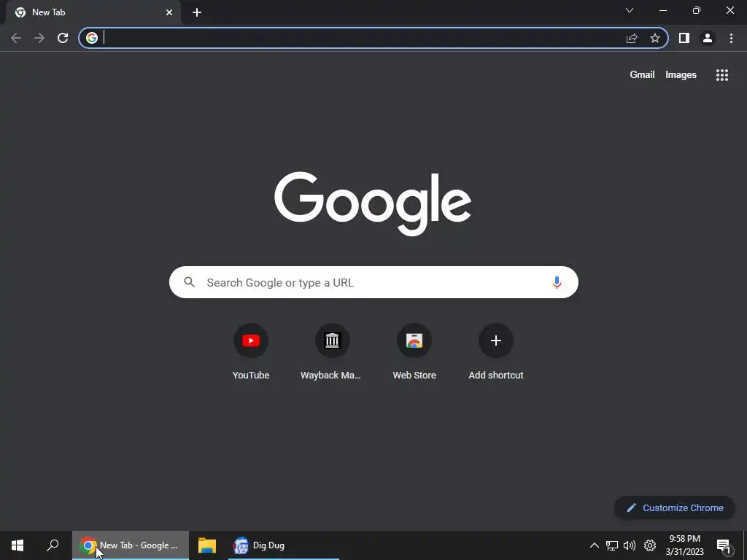The image size is (747, 560).
Task: Select the New Tab browser tab
Action: pyautogui.click(x=93, y=12)
